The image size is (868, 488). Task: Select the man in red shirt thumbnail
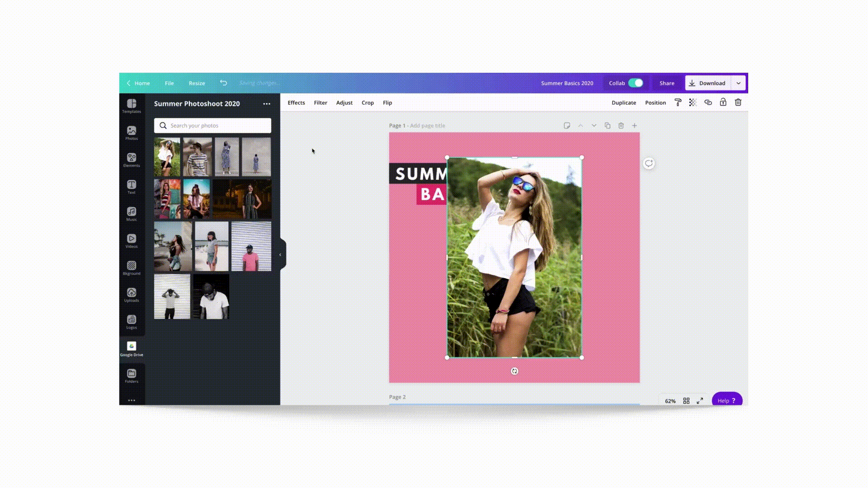[x=251, y=246]
